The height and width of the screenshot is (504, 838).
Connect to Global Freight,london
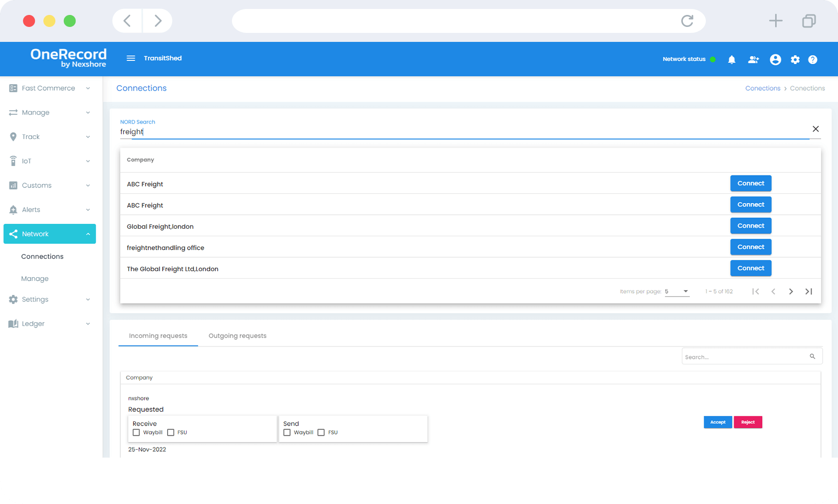pyautogui.click(x=751, y=226)
